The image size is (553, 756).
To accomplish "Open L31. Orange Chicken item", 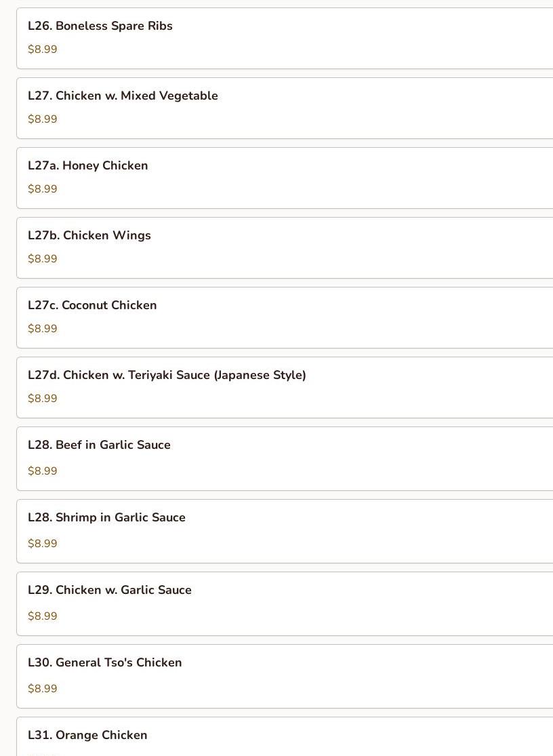I will pos(285,737).
